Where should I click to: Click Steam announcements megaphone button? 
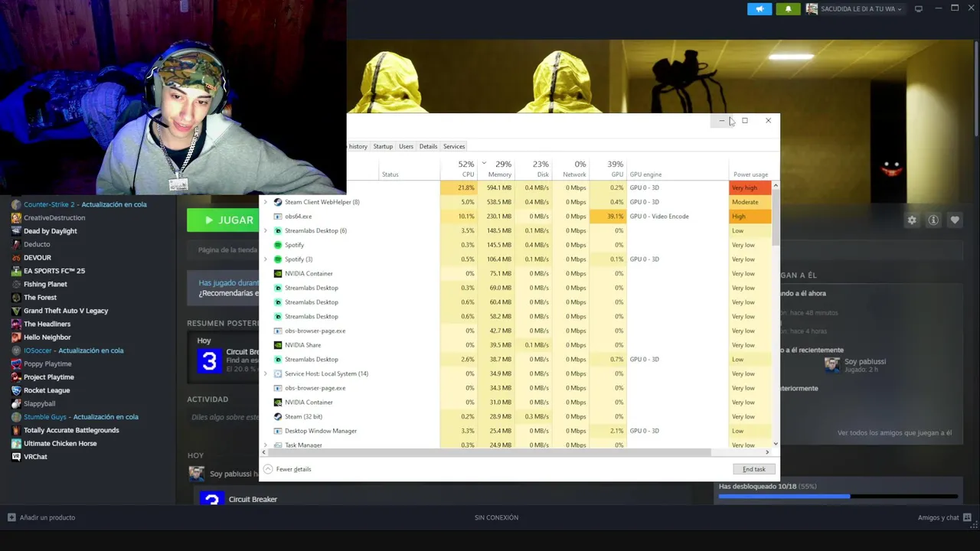759,8
